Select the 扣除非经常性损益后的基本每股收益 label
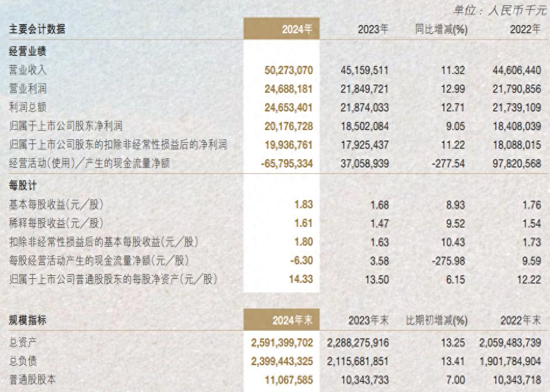This screenshot has width=550, height=392. tap(104, 242)
